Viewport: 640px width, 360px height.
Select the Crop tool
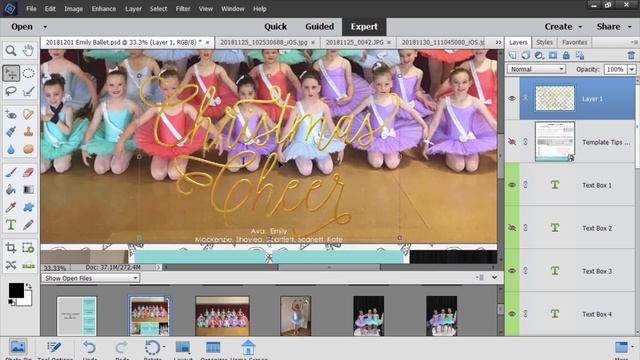pyautogui.click(x=11, y=248)
